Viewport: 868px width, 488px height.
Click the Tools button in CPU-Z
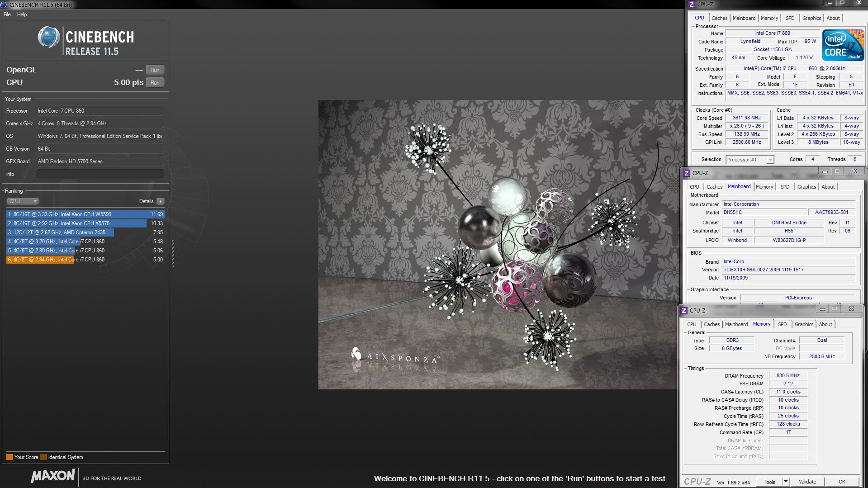(769, 482)
